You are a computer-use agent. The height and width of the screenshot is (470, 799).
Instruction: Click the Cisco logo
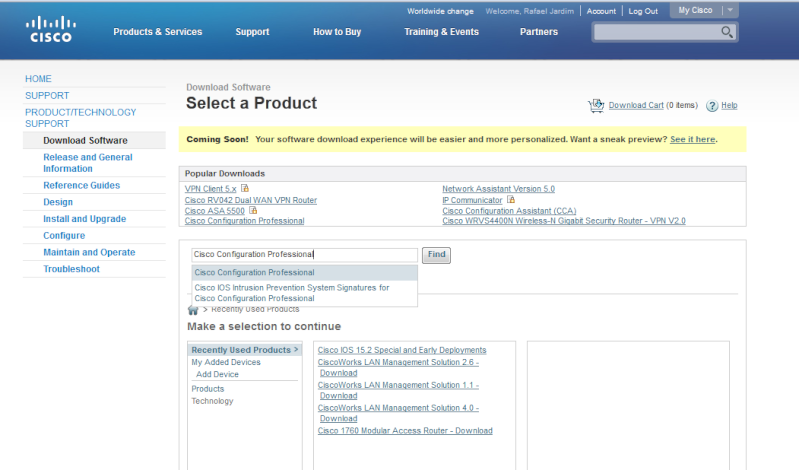(x=50, y=30)
